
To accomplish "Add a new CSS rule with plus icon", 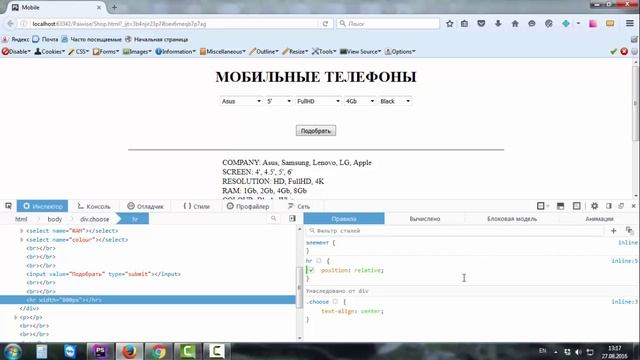I will 613,231.
